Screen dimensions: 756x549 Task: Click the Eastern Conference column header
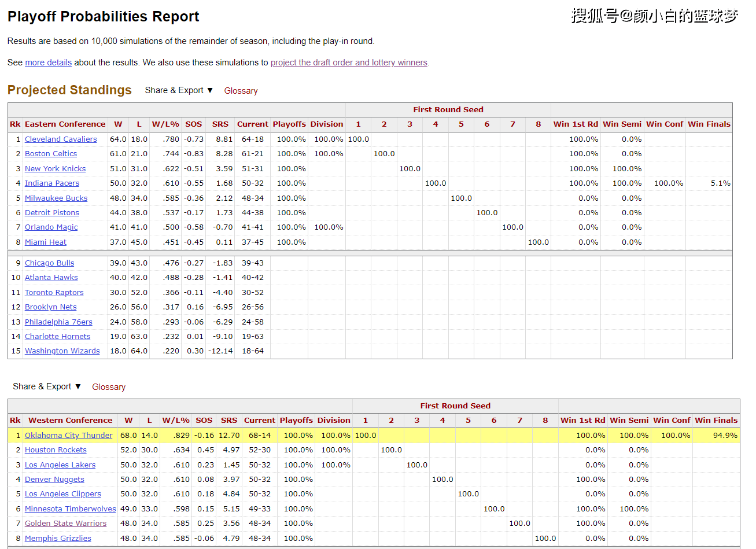pos(65,124)
